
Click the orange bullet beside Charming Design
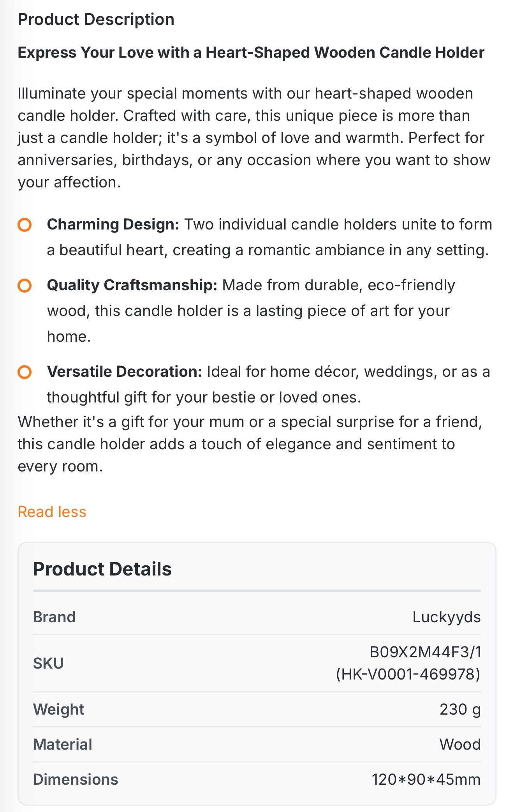25,225
